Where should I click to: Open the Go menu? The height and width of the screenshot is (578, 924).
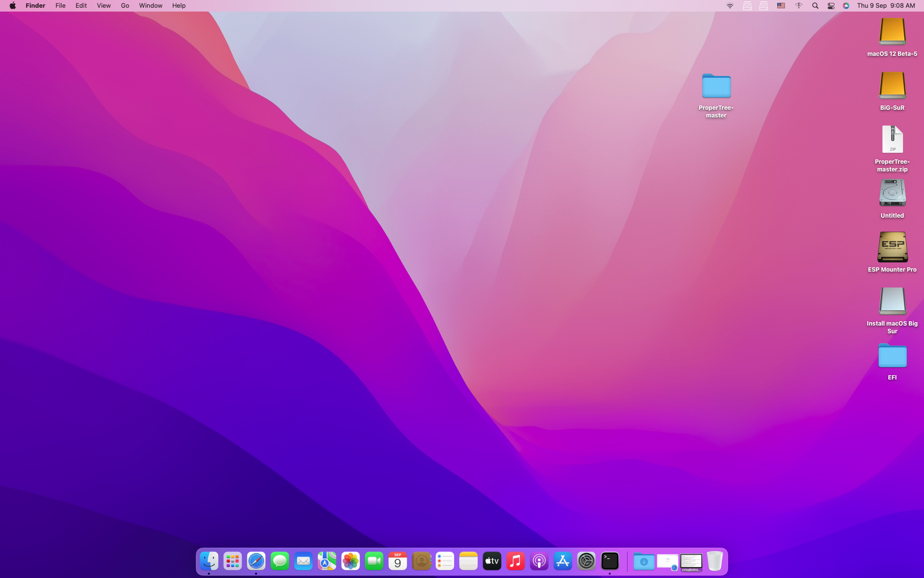click(x=125, y=6)
